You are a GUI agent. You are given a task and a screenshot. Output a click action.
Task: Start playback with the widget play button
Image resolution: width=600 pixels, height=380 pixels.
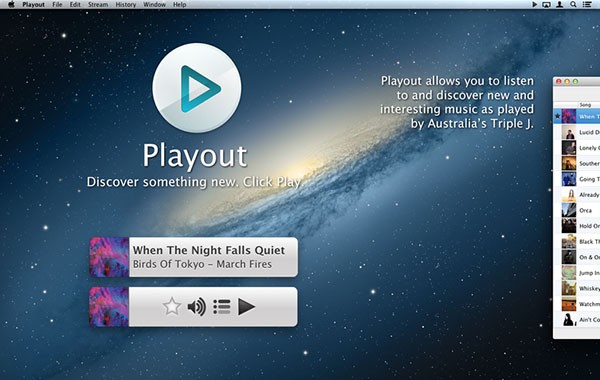[246, 307]
